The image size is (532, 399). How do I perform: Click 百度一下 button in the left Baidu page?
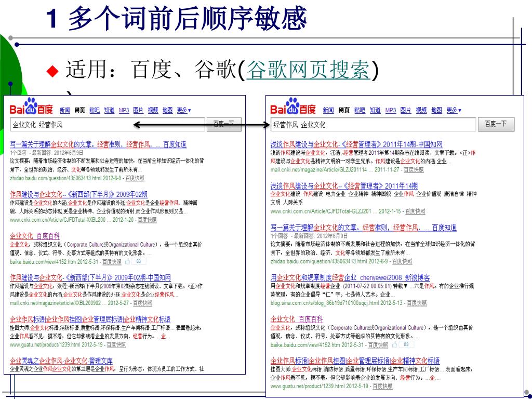pyautogui.click(x=224, y=124)
